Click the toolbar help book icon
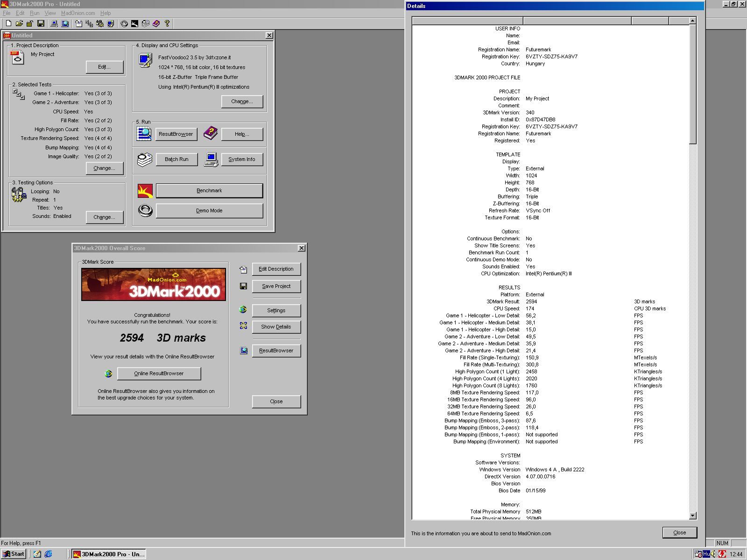The height and width of the screenshot is (560, 747). click(x=156, y=23)
